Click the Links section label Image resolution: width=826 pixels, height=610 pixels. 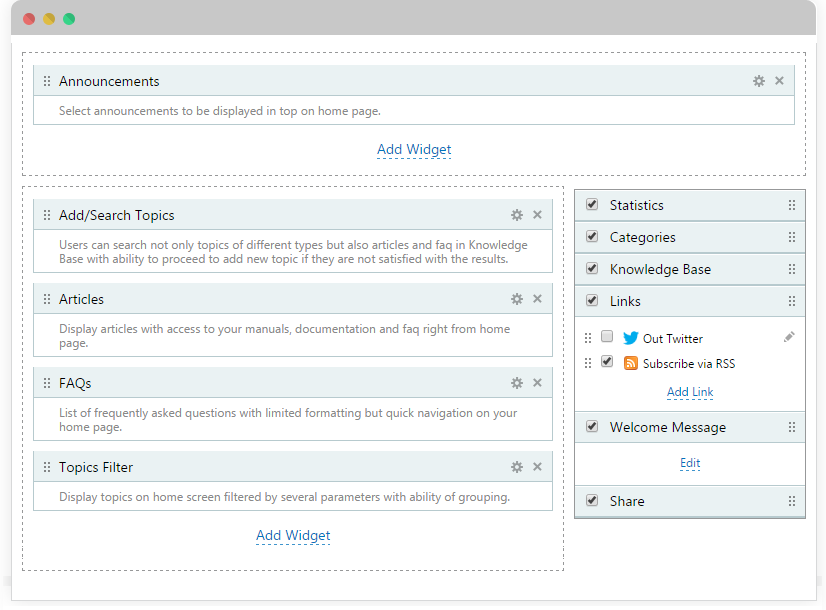pyautogui.click(x=625, y=301)
